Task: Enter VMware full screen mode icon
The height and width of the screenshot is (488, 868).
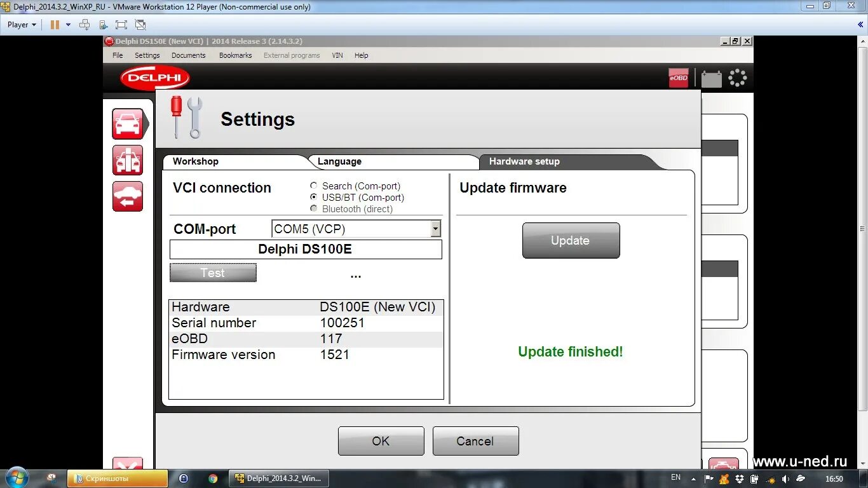Action: click(x=121, y=25)
